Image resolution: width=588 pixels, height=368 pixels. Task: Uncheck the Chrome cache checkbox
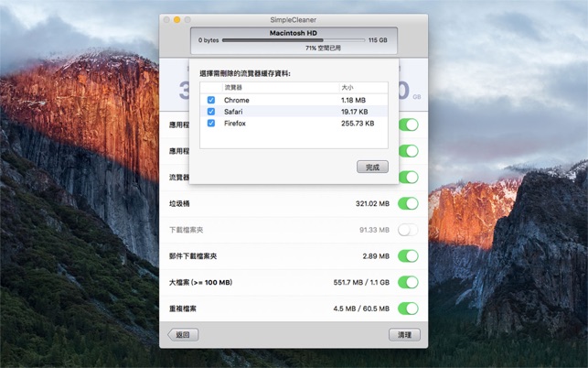click(211, 100)
